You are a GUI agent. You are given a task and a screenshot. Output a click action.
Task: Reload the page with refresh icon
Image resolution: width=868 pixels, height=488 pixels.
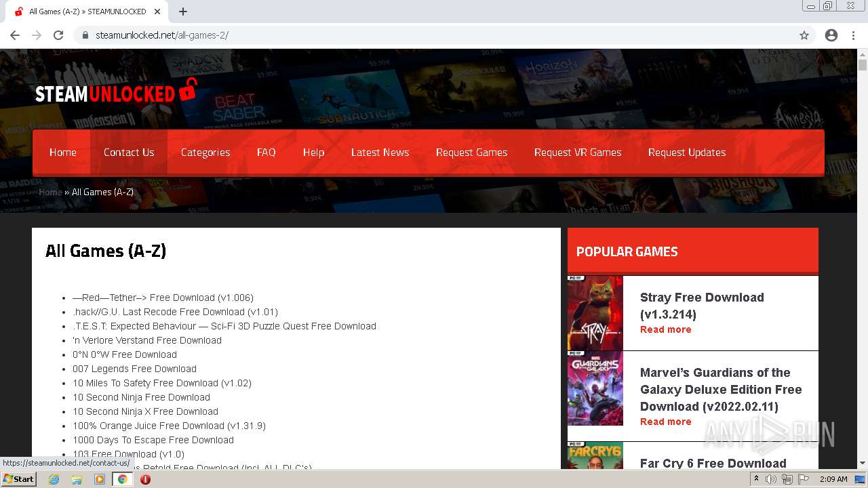[x=58, y=35]
